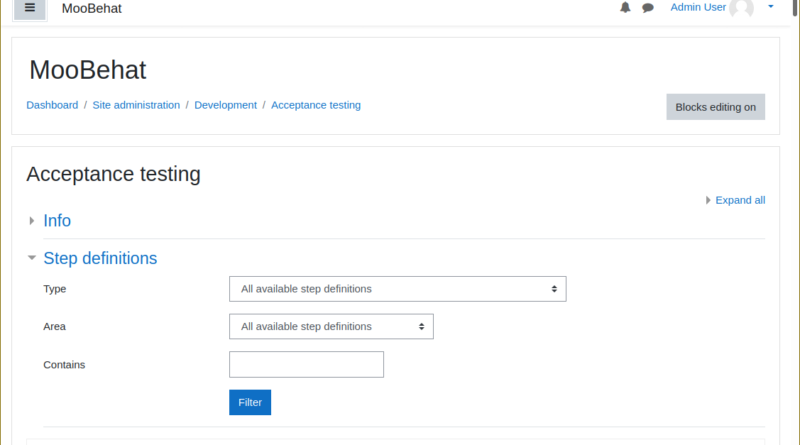
Task: Open the notifications bell icon
Action: [x=625, y=7]
